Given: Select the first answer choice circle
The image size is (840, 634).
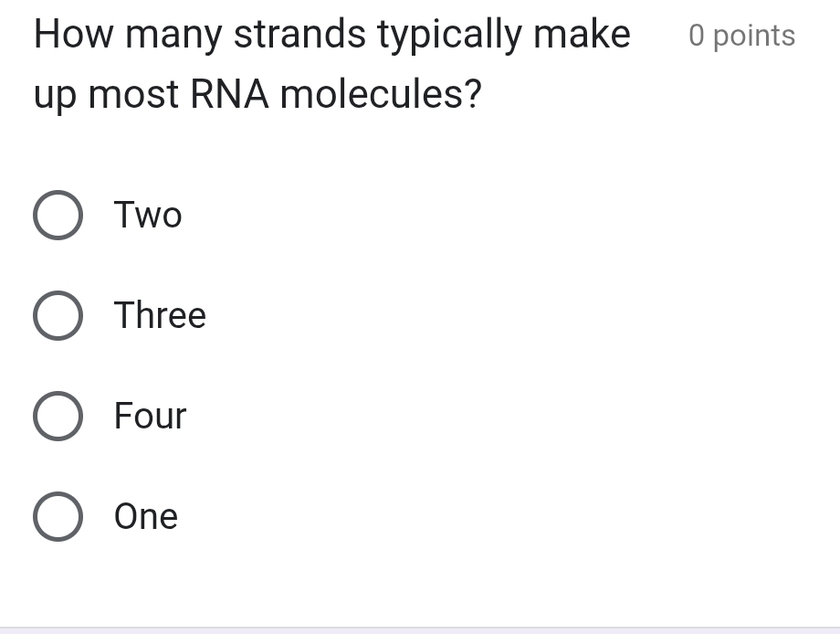Looking at the screenshot, I should (58, 215).
